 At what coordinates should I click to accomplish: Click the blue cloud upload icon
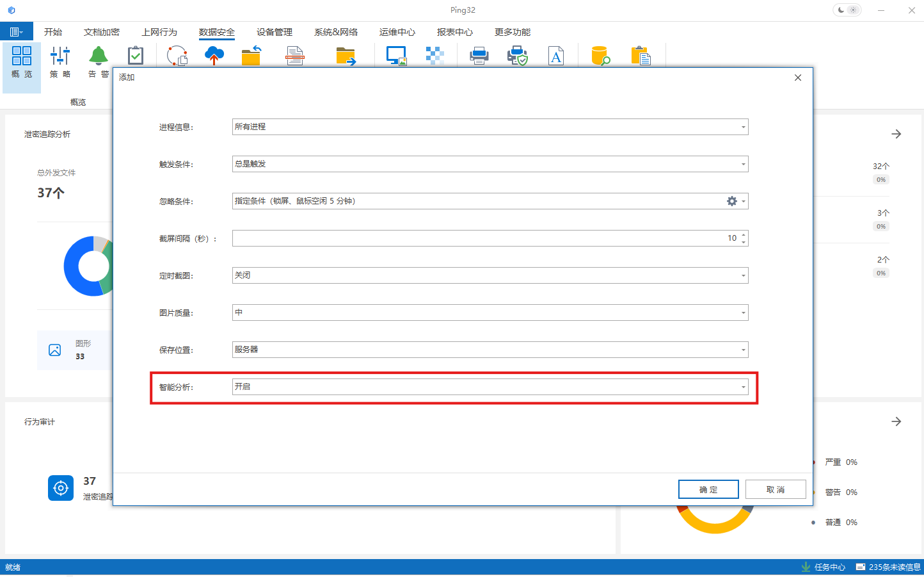(x=214, y=55)
